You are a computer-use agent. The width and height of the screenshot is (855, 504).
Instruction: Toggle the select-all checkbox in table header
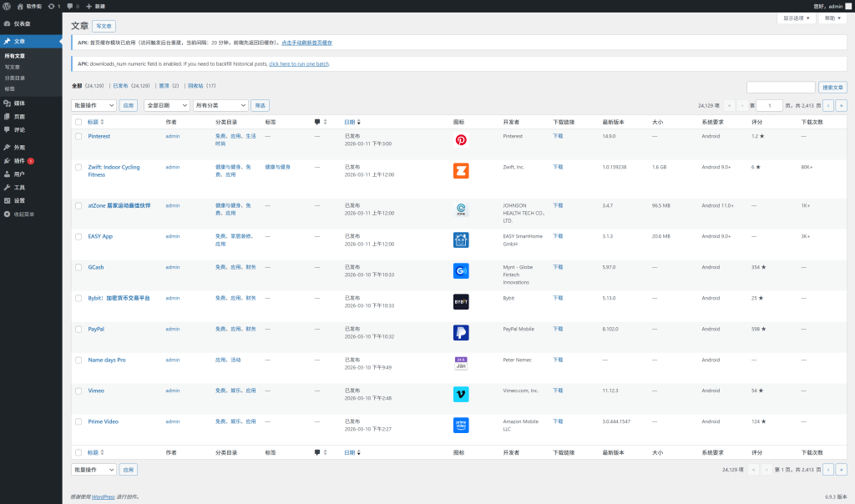[x=78, y=122]
